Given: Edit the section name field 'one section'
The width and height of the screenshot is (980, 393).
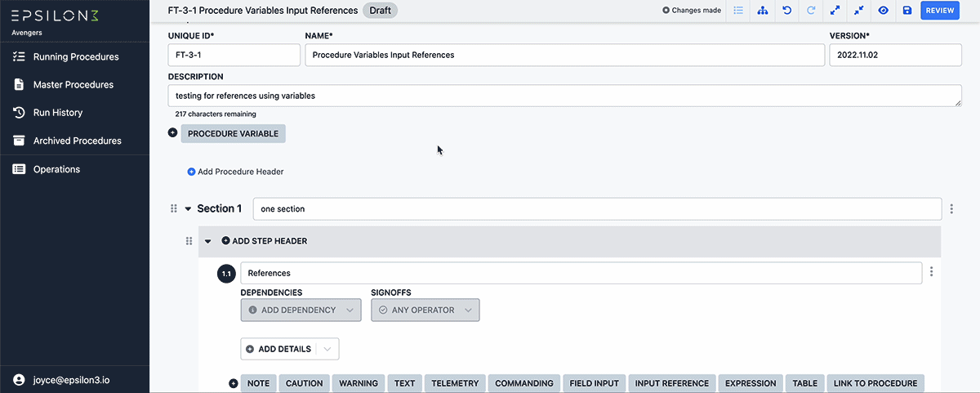Looking at the screenshot, I should [x=597, y=208].
